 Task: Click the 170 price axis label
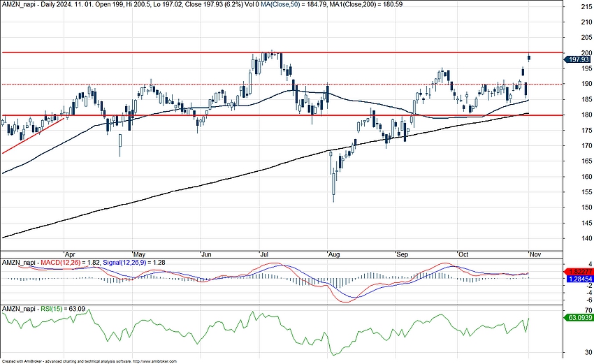tap(586, 146)
